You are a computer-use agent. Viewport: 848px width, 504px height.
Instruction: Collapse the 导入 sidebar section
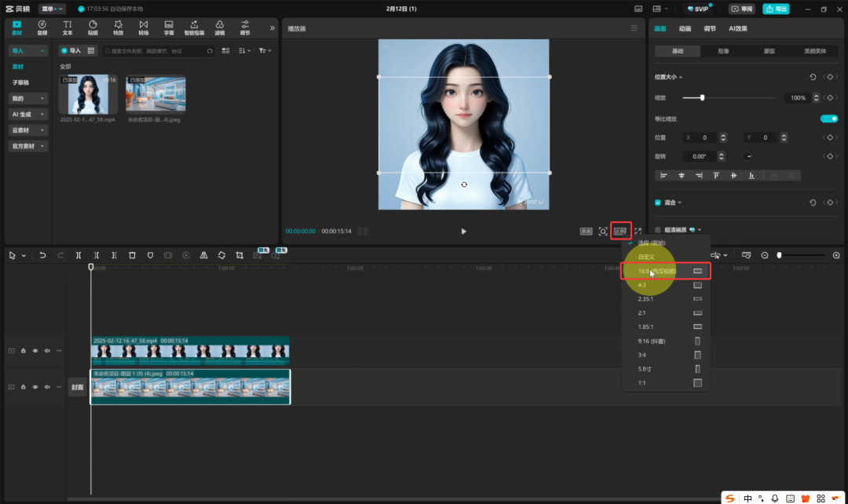[x=28, y=51]
